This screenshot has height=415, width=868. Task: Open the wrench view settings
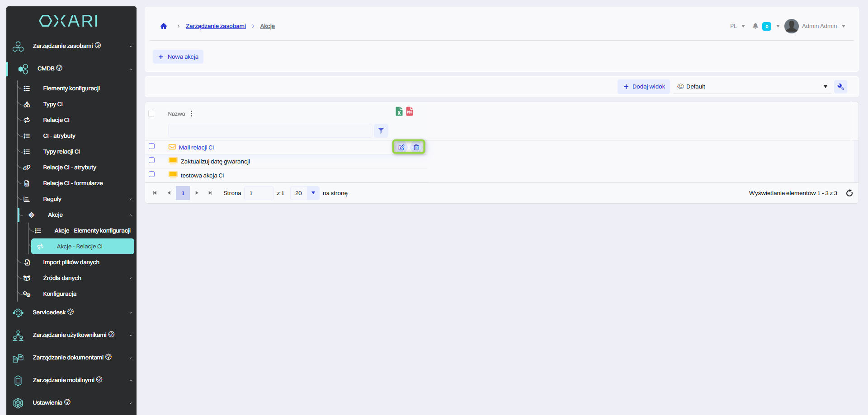click(840, 87)
